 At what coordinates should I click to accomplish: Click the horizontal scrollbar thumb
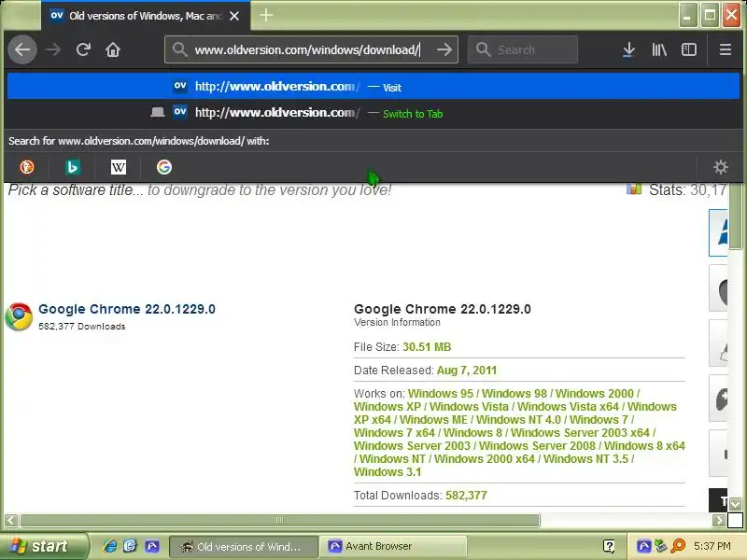(x=280, y=520)
